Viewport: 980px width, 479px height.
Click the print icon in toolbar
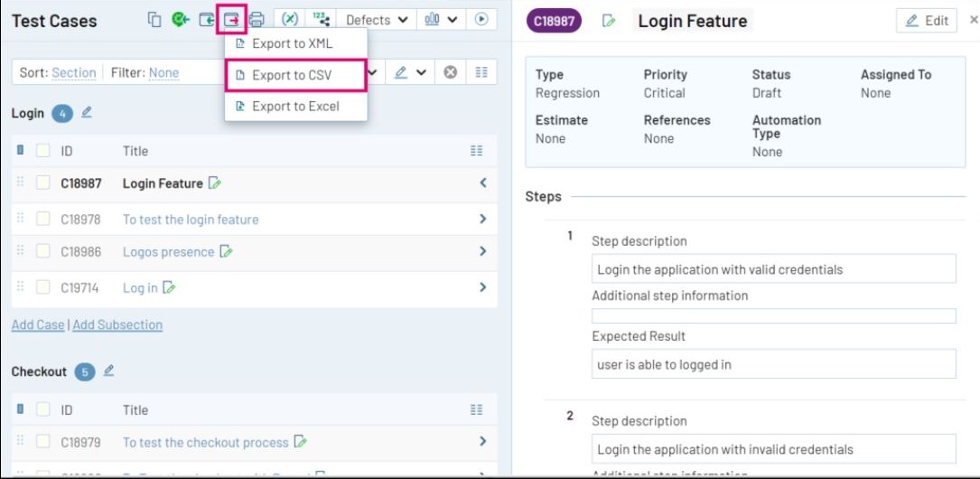(257, 20)
